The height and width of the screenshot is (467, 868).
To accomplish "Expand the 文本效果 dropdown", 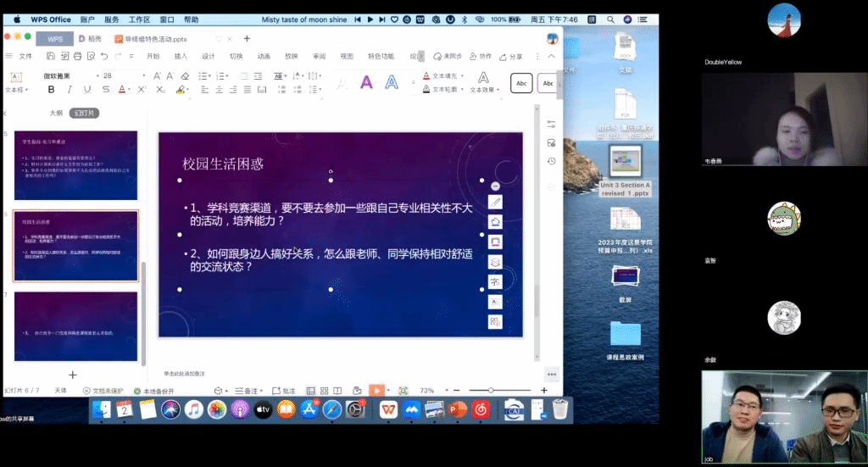I will [x=484, y=90].
